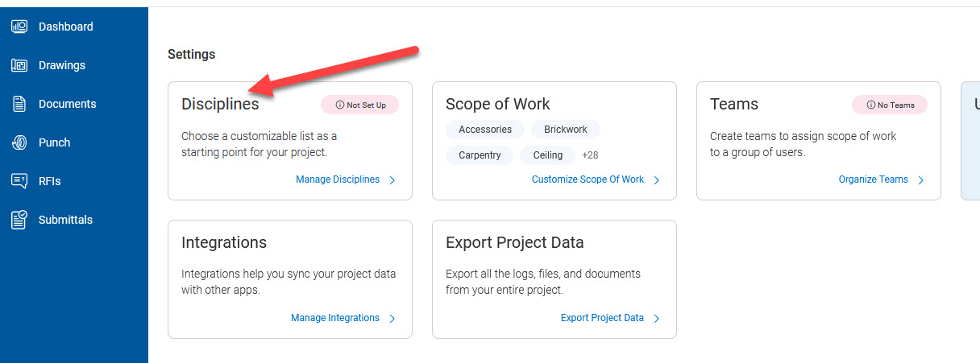Select the Brickwork scope tag
Image resolution: width=980 pixels, height=363 pixels.
(x=566, y=130)
